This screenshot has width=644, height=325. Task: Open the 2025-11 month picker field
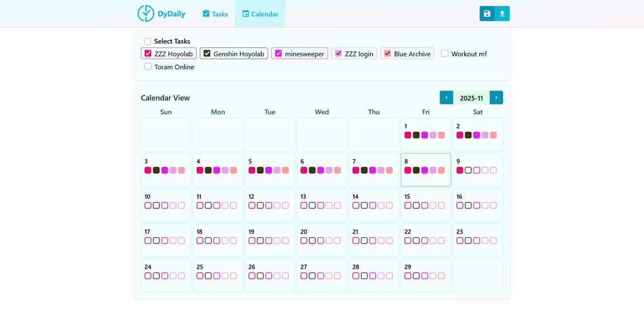[471, 98]
